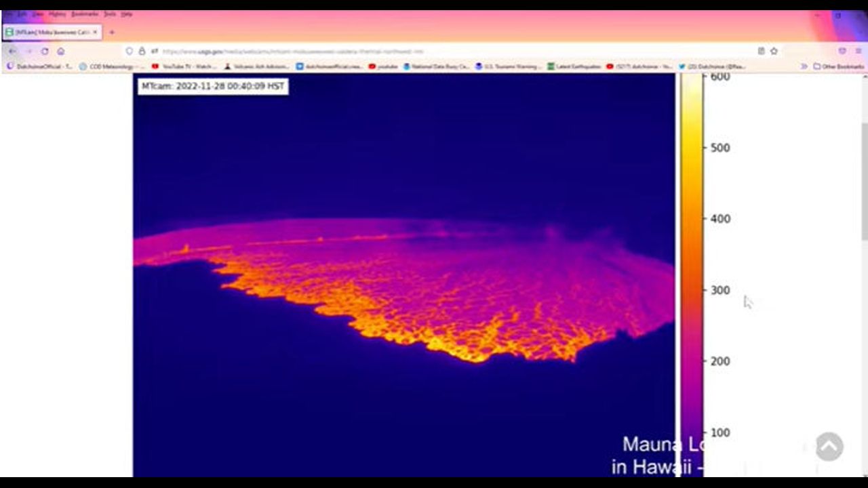Go to the browser Home page
This screenshot has height=488, width=868.
(61, 52)
